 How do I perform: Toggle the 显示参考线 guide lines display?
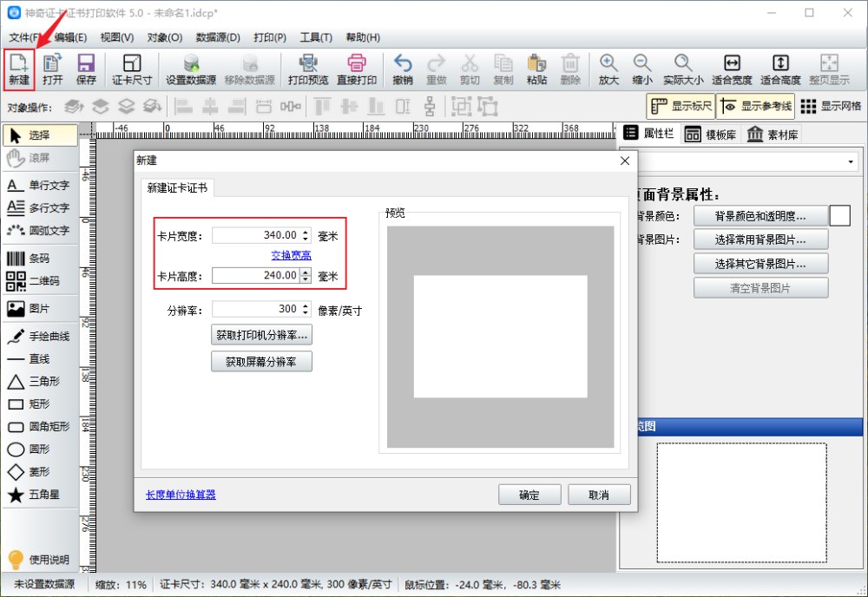pos(756,107)
